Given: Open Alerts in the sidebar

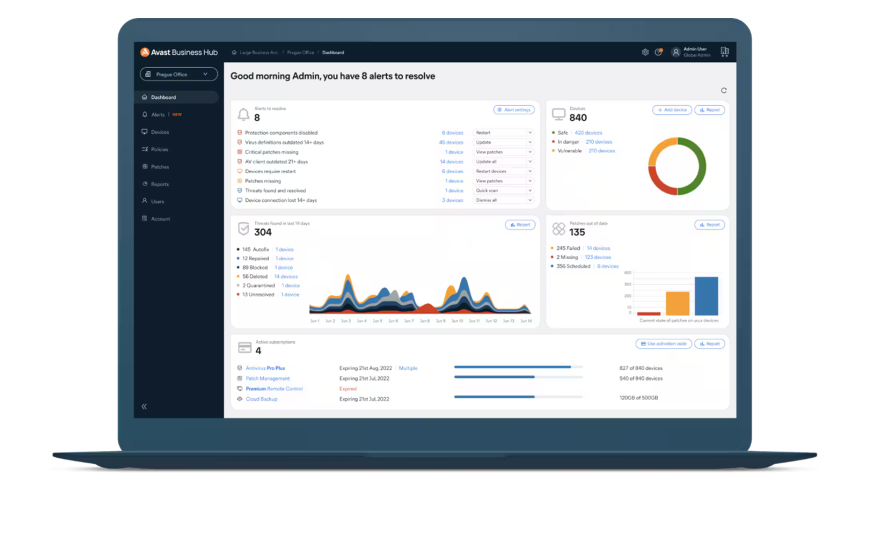Looking at the screenshot, I should (158, 114).
